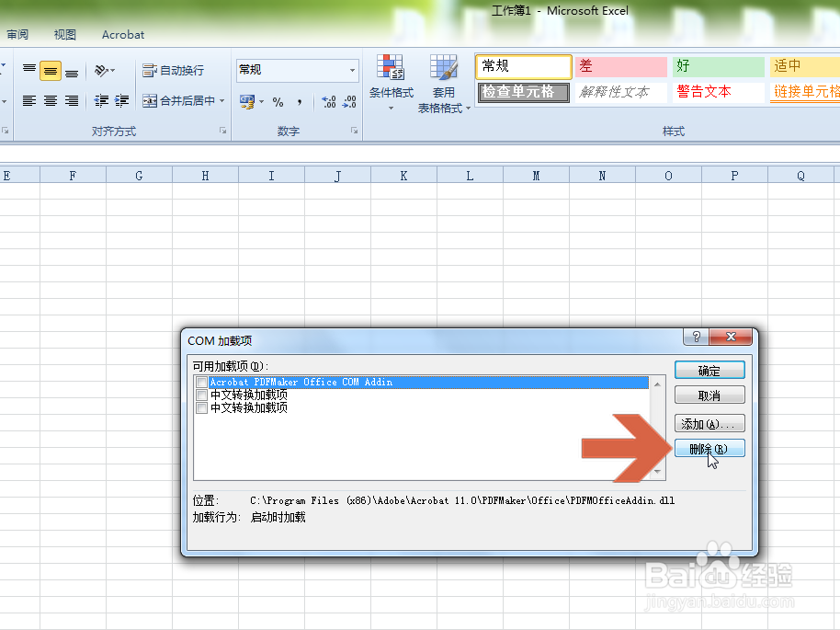The height and width of the screenshot is (630, 840).
Task: Increase indent icon
Action: (122, 100)
